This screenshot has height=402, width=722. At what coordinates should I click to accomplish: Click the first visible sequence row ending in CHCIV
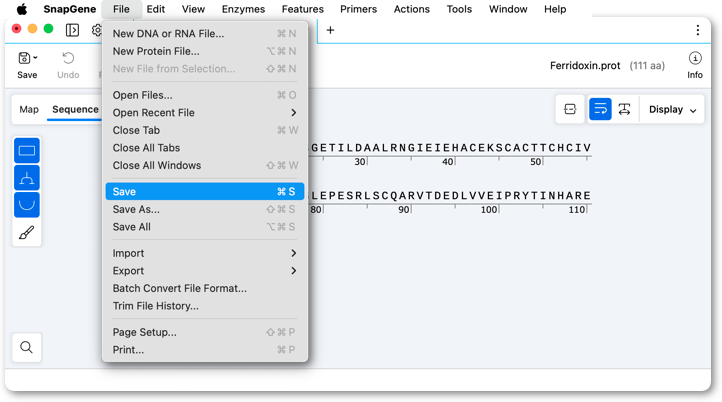tap(450, 148)
